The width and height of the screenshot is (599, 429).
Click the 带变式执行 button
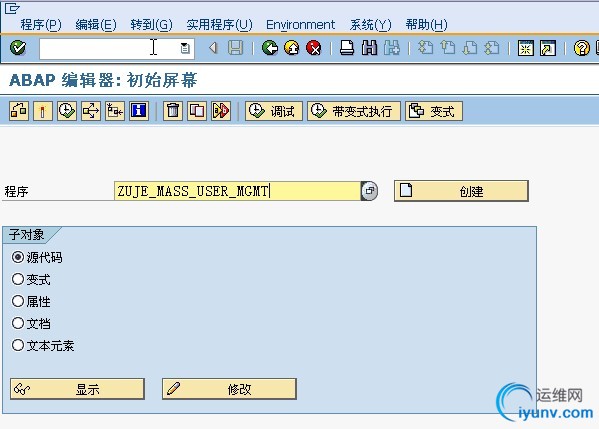click(x=354, y=111)
